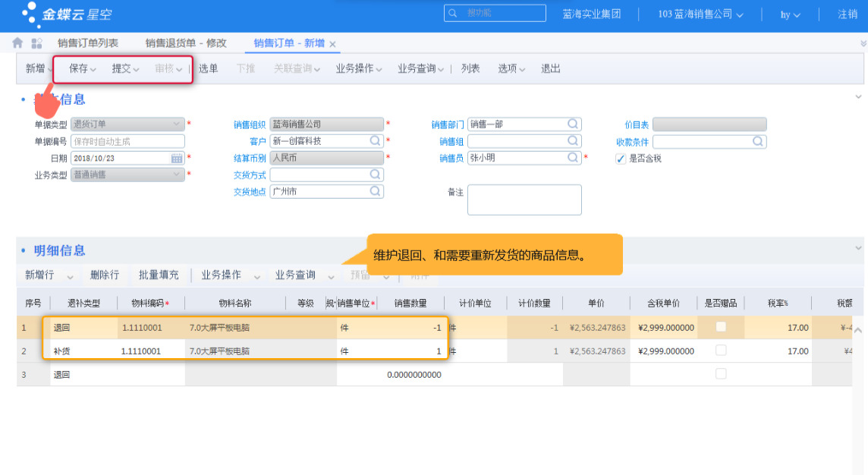The height and width of the screenshot is (475, 868).
Task: Check 是否赠品 for row 3
Action: 721,373
